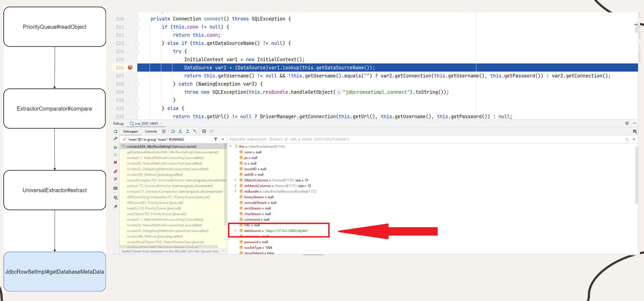Click the Step Over icon
Viewport: 644px width, 301px height.
coord(173,131)
